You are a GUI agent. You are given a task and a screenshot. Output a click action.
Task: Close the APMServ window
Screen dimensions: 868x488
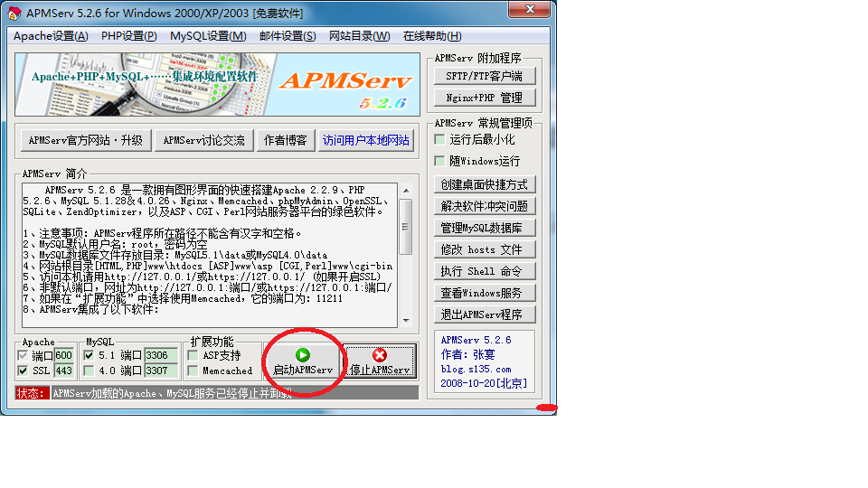pyautogui.click(x=530, y=9)
